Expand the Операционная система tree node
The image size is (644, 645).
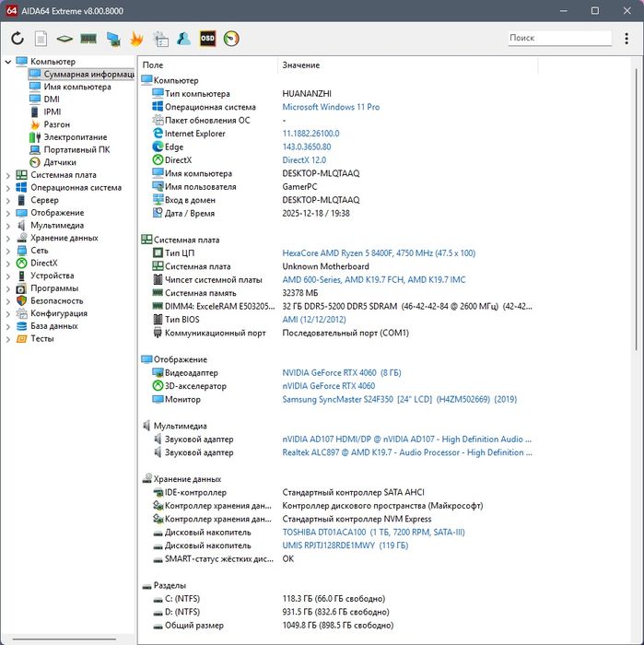(7, 188)
